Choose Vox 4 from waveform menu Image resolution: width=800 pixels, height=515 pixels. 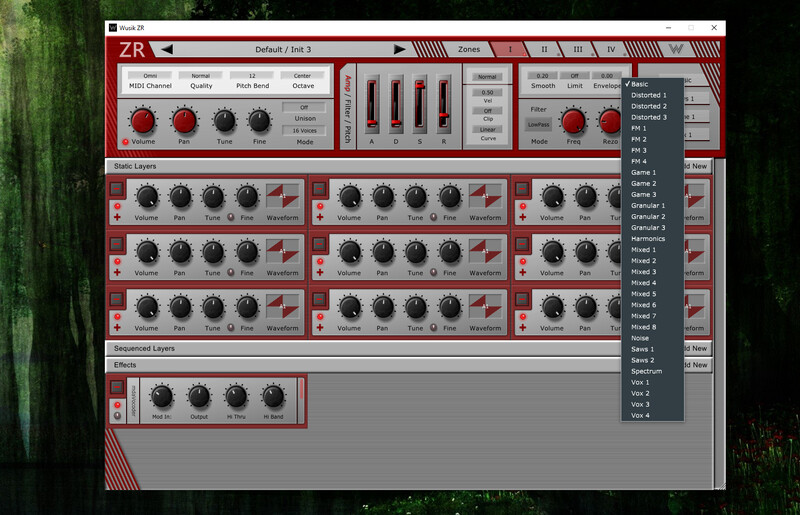point(653,415)
